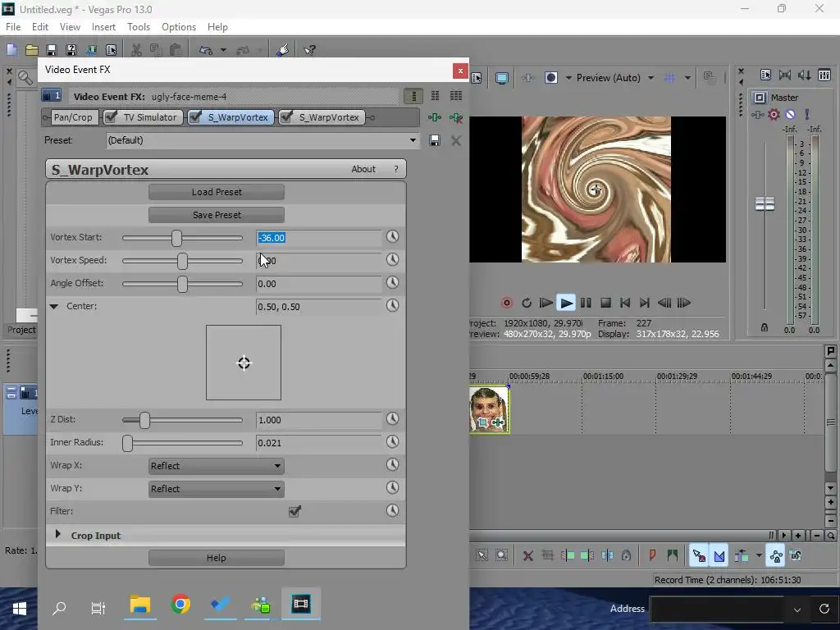Click the Load Preset button
Screen dimensions: 840x630
pyautogui.click(x=217, y=192)
